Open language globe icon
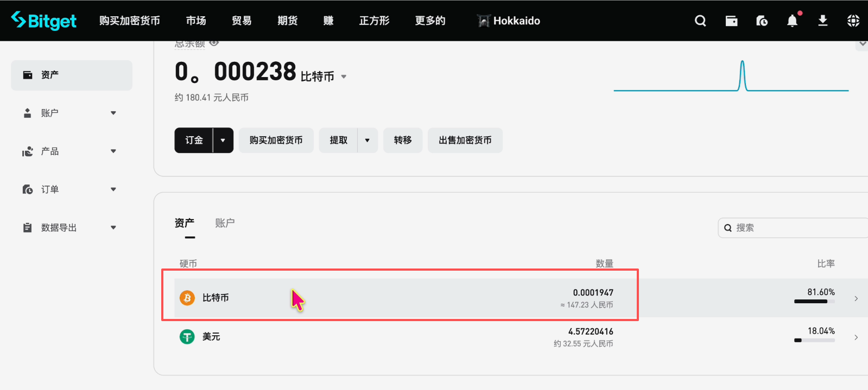This screenshot has height=390, width=868. 853,21
